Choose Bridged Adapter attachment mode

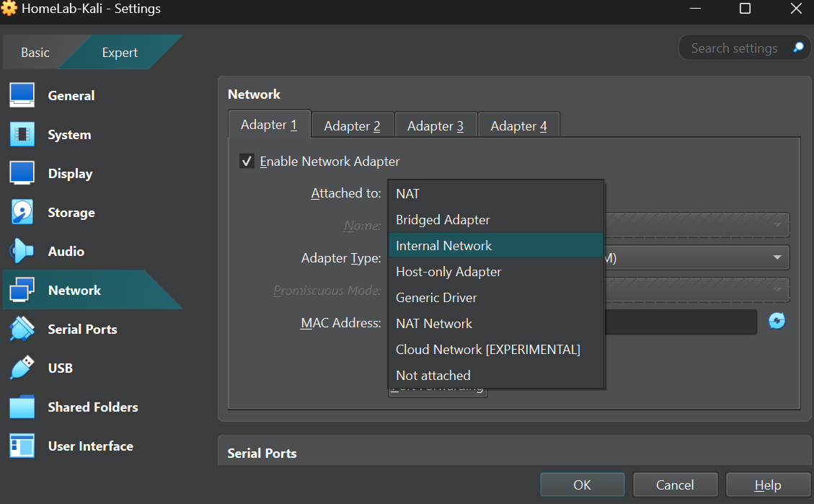442,219
